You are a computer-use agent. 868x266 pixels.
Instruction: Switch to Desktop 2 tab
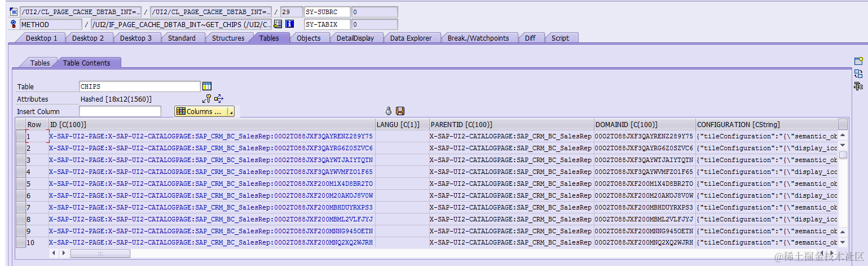click(88, 38)
